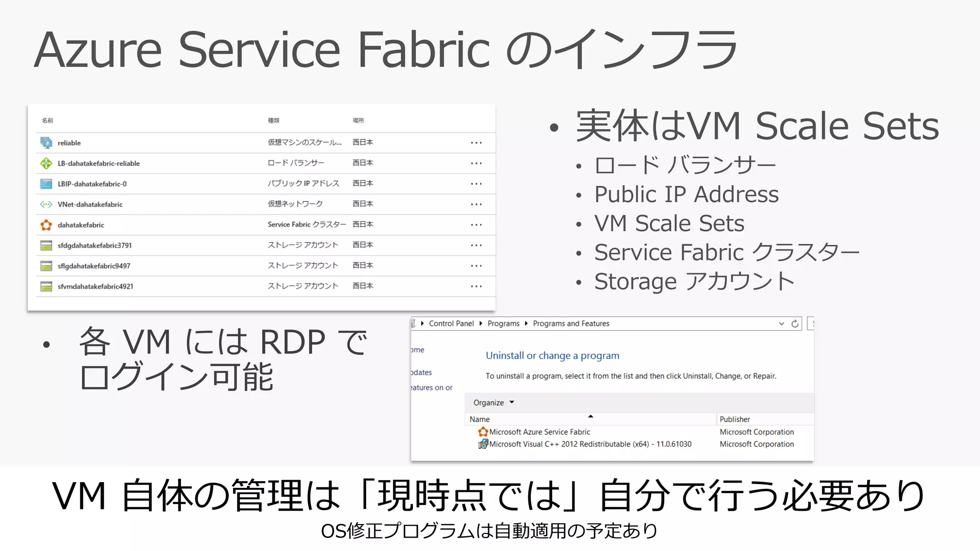
Task: Click the Programs and Features breadcrumb
Action: (x=571, y=324)
